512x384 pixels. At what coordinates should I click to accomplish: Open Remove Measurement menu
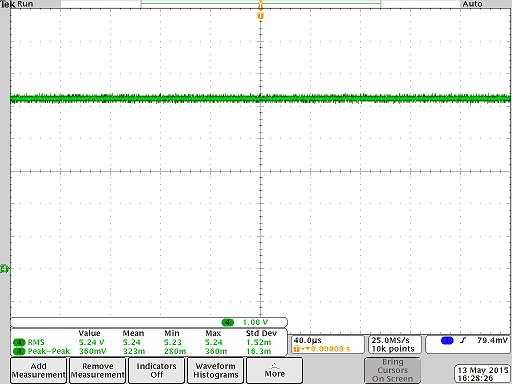(x=98, y=370)
